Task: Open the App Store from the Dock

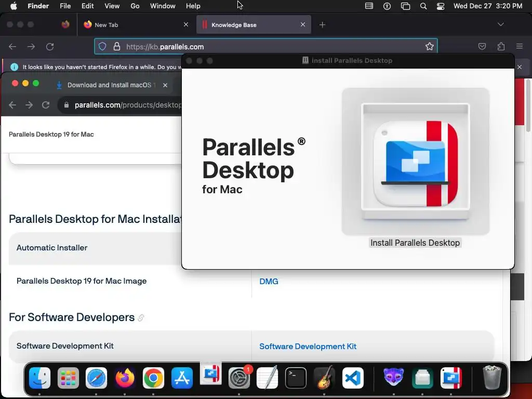Action: click(182, 378)
